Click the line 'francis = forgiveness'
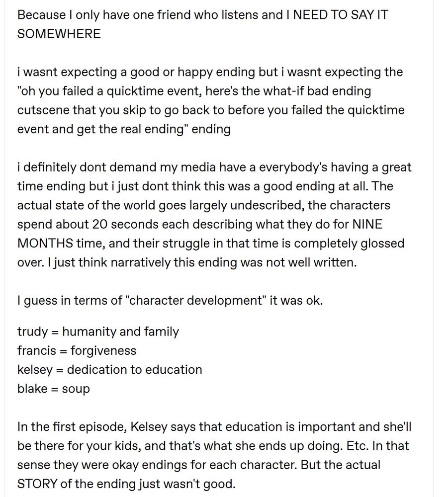Screen dimensions: 448x497 [77, 350]
